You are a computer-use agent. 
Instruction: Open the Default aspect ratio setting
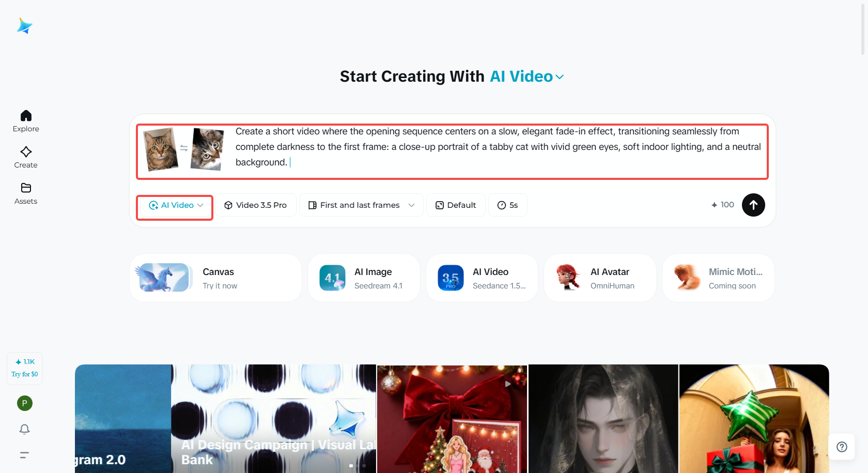(456, 205)
